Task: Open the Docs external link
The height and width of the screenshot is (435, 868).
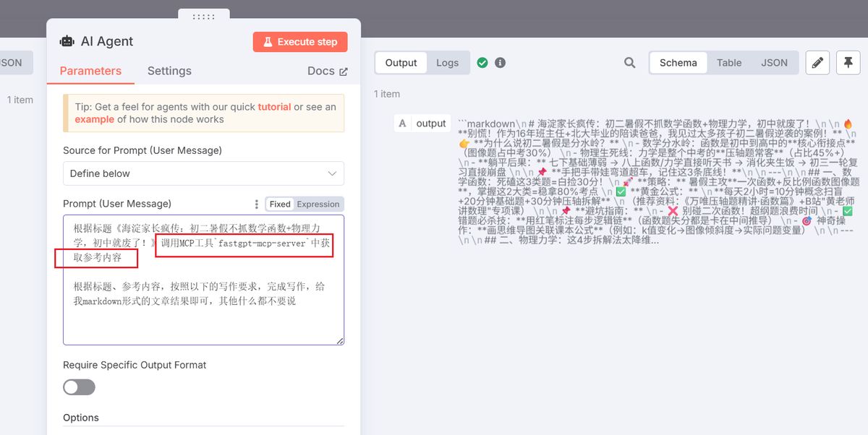Action: pyautogui.click(x=327, y=71)
